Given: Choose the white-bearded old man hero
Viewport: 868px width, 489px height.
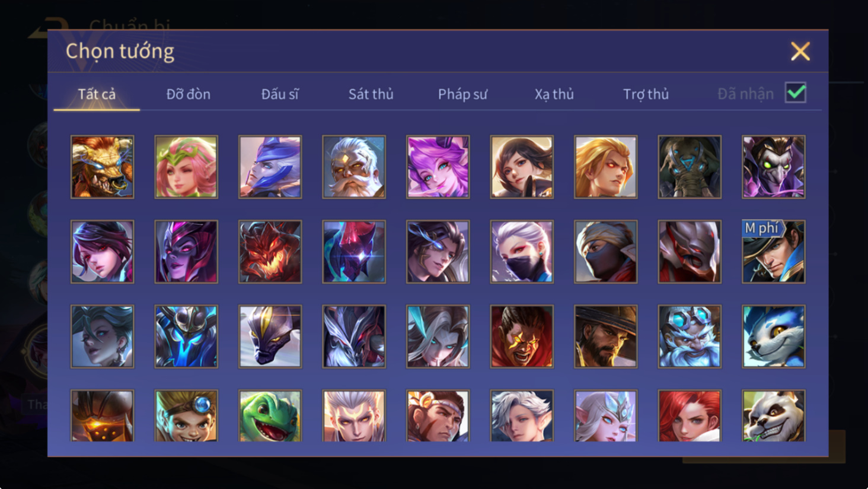Looking at the screenshot, I should tap(354, 167).
